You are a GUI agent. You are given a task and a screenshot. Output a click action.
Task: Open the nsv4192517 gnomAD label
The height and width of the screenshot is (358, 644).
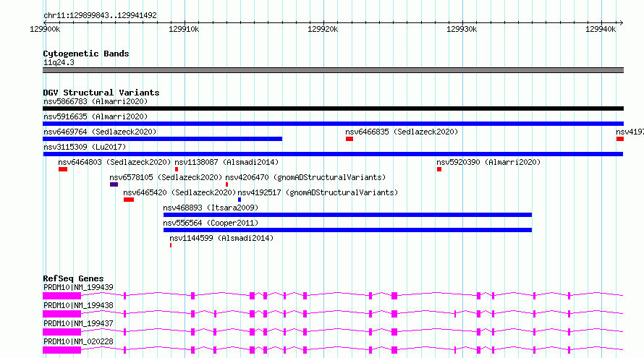click(318, 192)
